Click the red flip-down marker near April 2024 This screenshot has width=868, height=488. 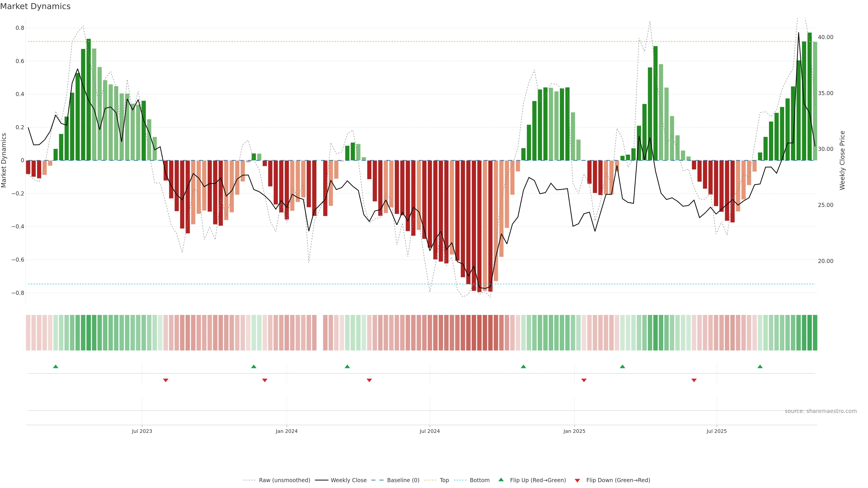(369, 380)
